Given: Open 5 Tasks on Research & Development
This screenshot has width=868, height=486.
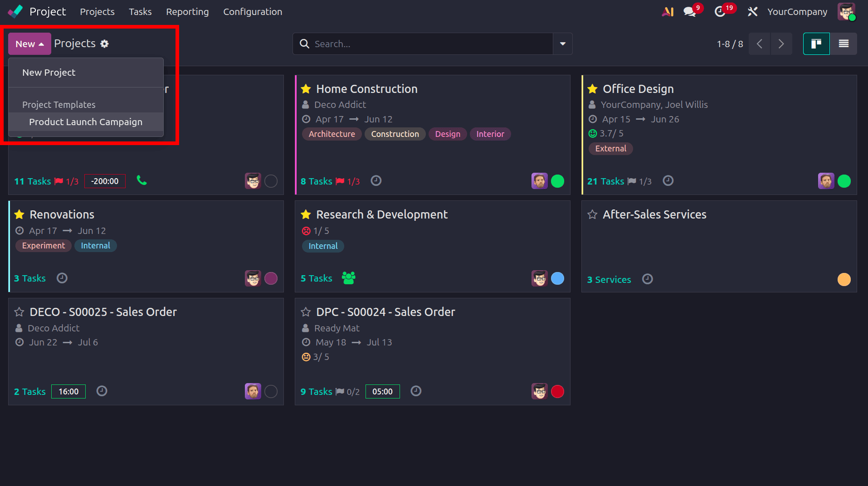Looking at the screenshot, I should pyautogui.click(x=317, y=278).
